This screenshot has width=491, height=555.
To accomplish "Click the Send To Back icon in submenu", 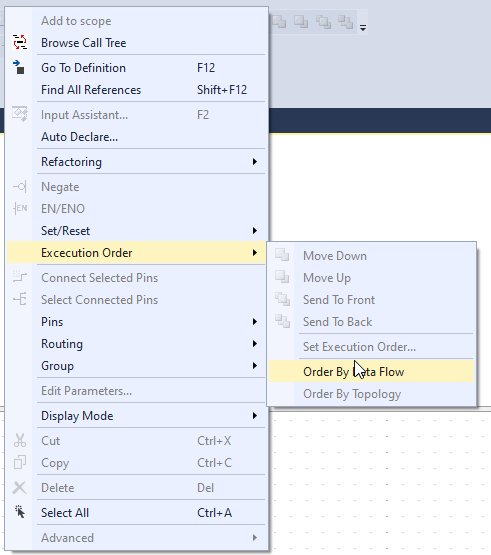I will point(282,321).
